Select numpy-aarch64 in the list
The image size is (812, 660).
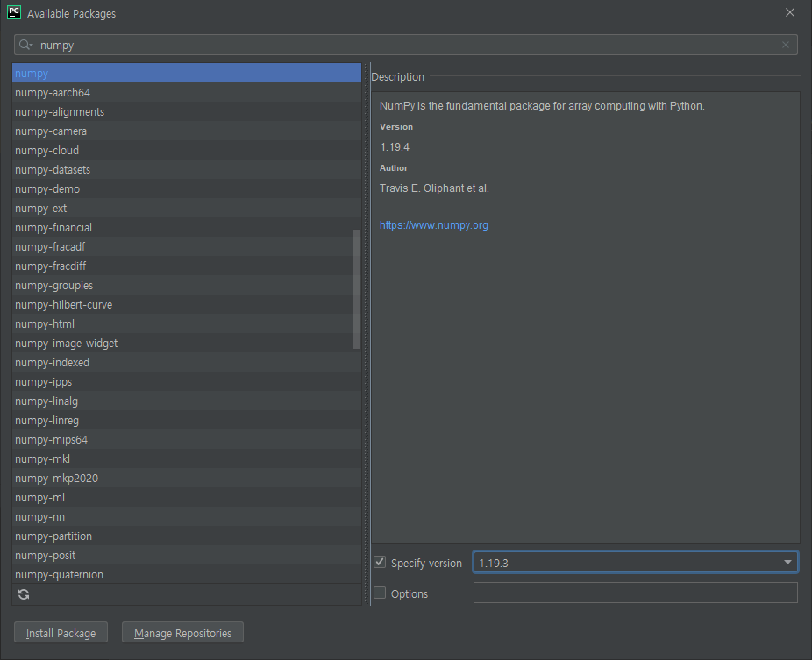tap(187, 93)
